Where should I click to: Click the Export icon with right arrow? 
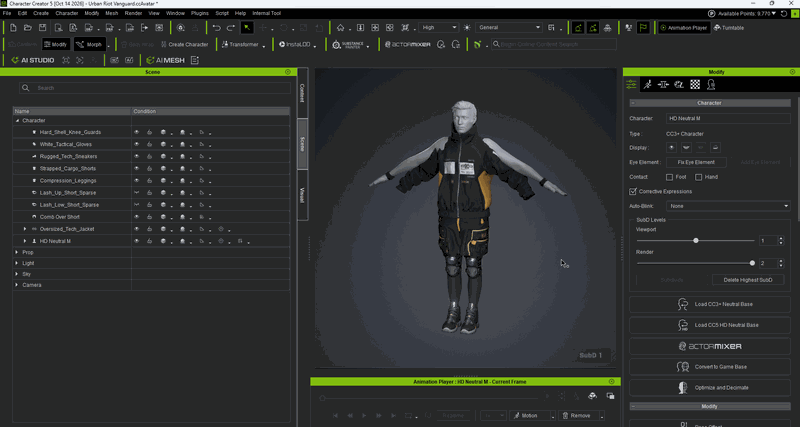pyautogui.click(x=144, y=28)
